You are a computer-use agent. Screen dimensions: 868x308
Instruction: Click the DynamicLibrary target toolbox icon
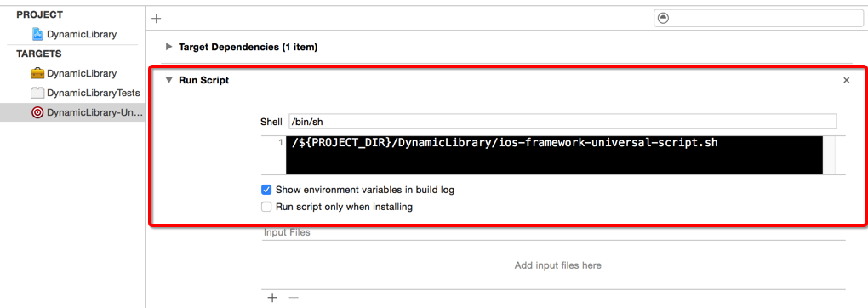pyautogui.click(x=37, y=73)
